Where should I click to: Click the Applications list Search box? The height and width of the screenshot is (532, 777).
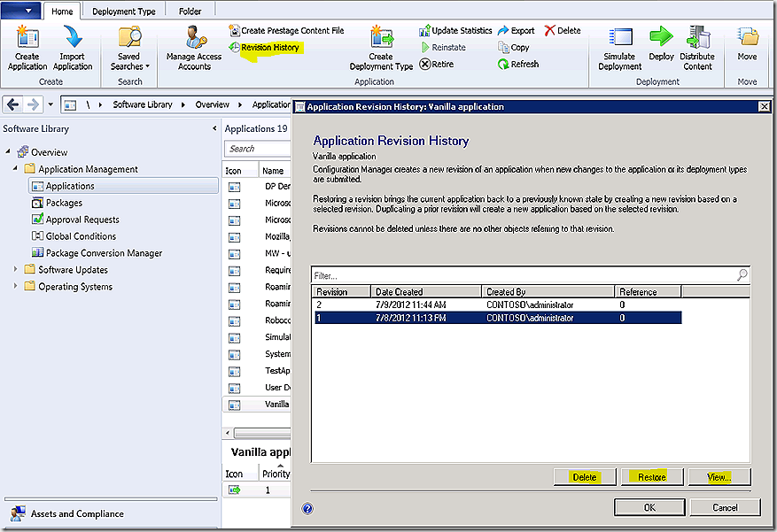point(258,149)
